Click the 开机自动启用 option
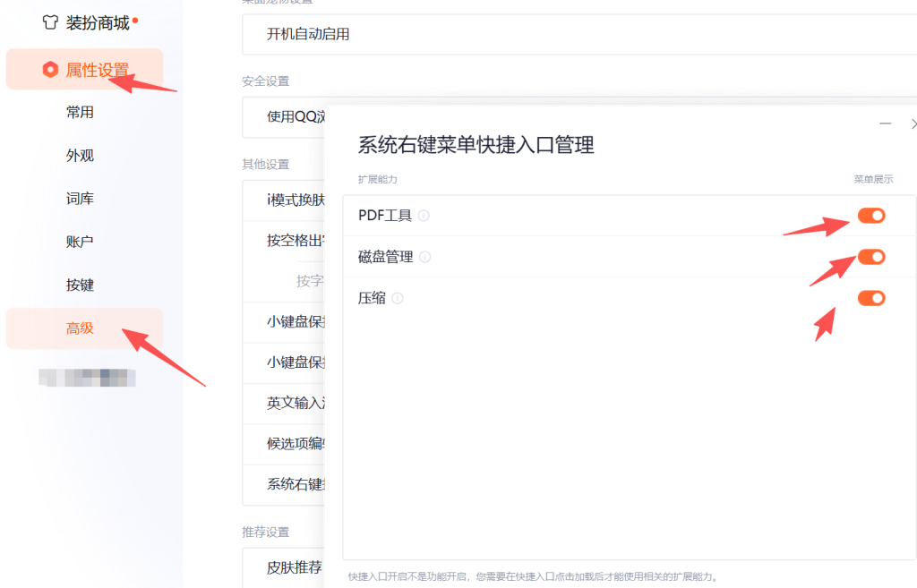This screenshot has width=917, height=588. (x=308, y=35)
